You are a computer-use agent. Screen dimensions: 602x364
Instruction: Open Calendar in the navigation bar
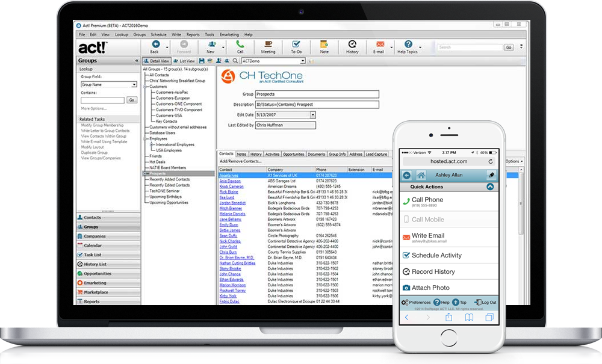pos(108,245)
